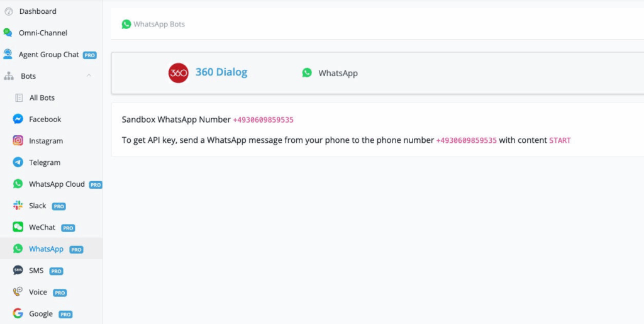The image size is (644, 324).
Task: Click the START keyword text
Action: (560, 140)
